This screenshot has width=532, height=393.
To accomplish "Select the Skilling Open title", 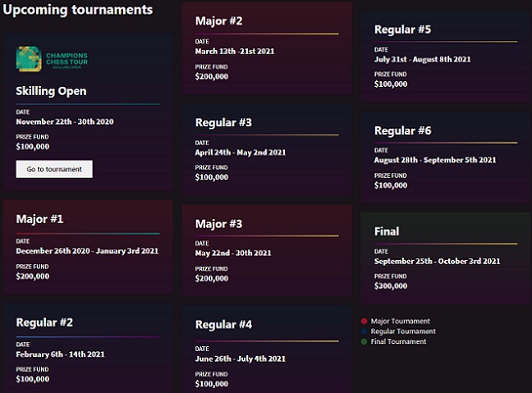I will tap(51, 91).
